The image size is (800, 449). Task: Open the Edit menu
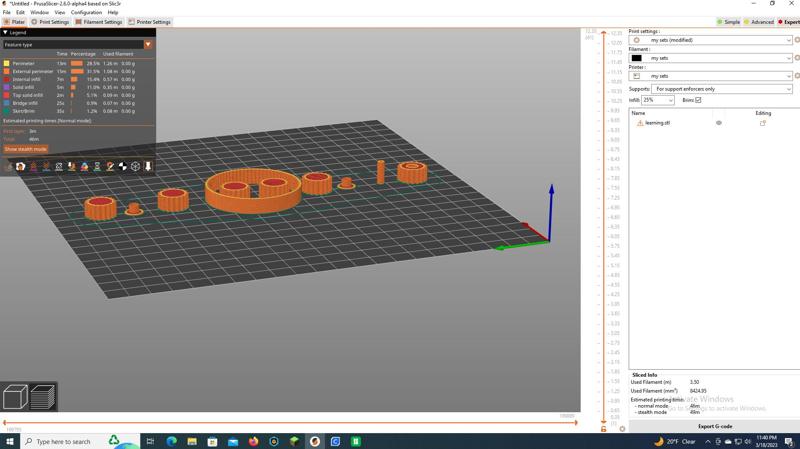[20, 12]
